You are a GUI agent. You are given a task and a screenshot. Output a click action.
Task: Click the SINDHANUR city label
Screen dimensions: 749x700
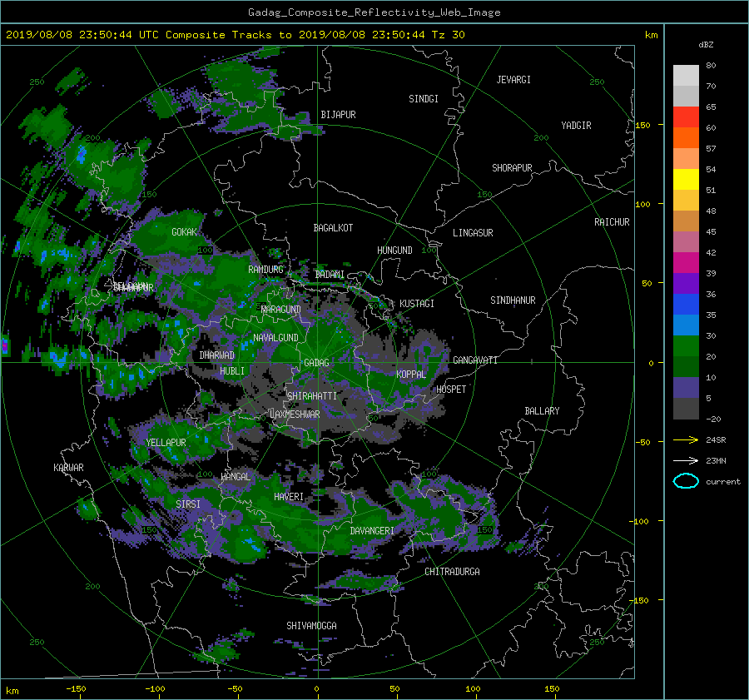pyautogui.click(x=513, y=300)
